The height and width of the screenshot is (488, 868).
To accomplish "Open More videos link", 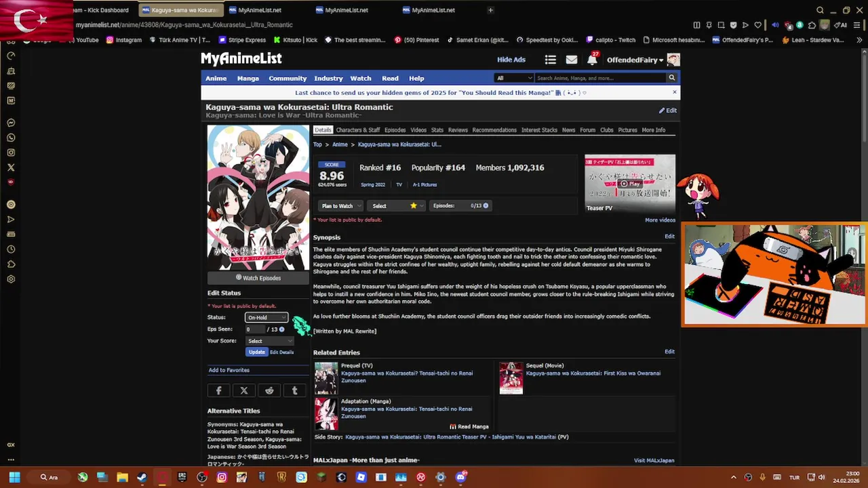I will [x=660, y=220].
